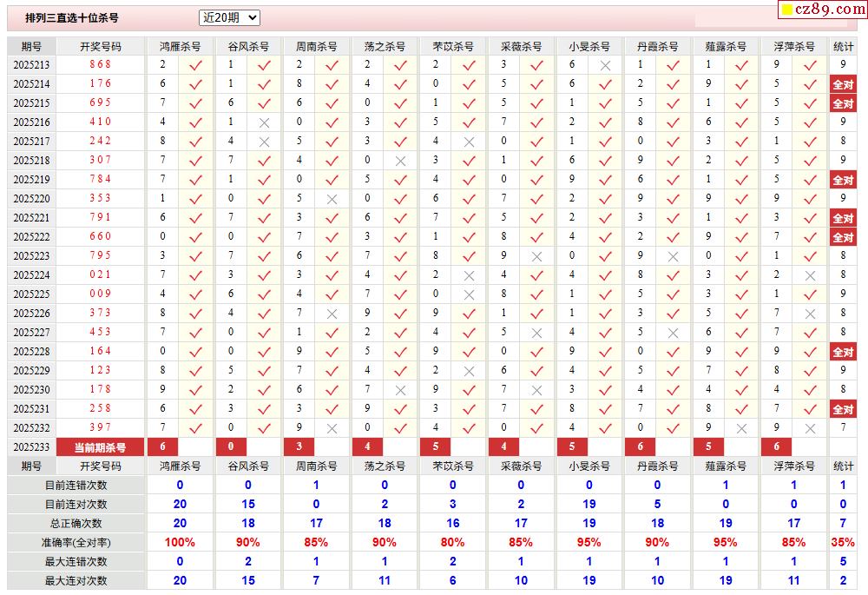Click the grey X mark for 薤露杀号 in row 2025232
868x595 pixels.
pos(742,428)
